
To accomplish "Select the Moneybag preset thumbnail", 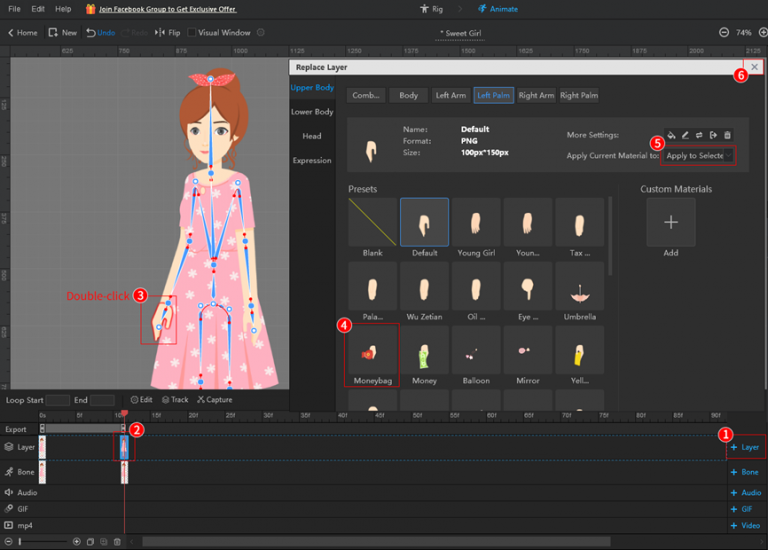I will [x=372, y=350].
